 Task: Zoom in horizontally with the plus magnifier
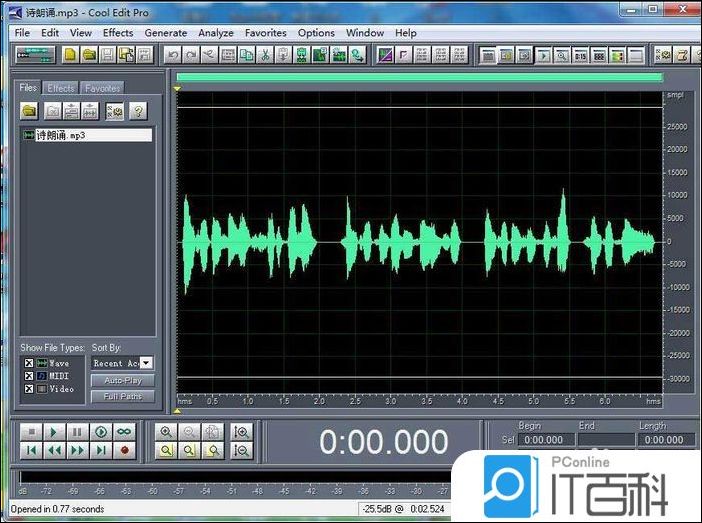(x=166, y=432)
